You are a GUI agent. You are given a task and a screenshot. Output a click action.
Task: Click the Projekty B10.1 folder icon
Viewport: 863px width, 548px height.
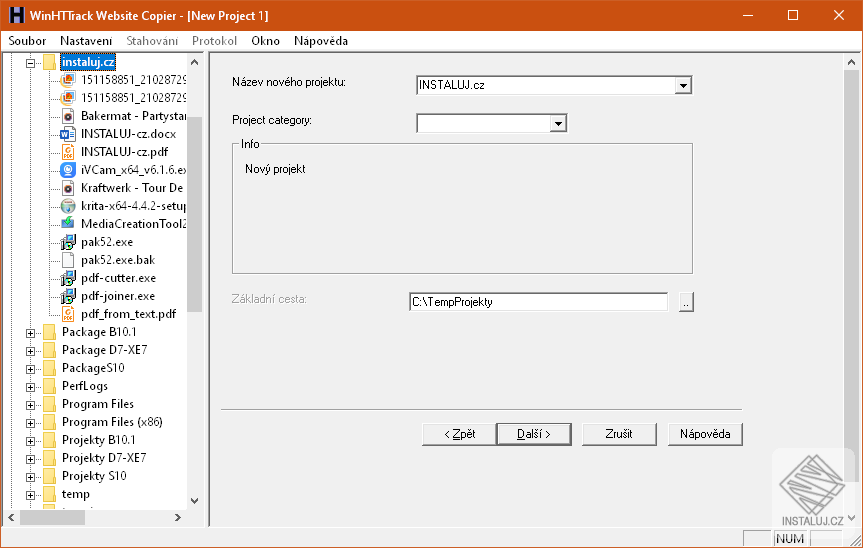[x=50, y=440]
